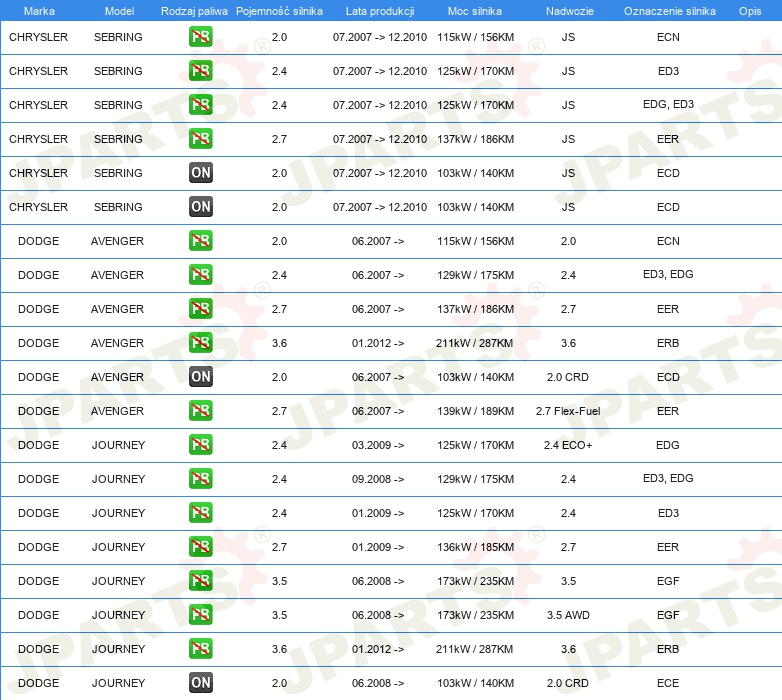The image size is (782, 700).
Task: Click the Marka column header
Action: [39, 11]
